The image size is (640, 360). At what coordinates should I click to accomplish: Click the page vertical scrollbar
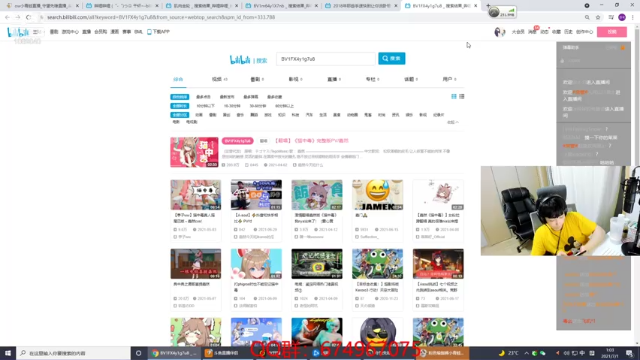[637, 184]
